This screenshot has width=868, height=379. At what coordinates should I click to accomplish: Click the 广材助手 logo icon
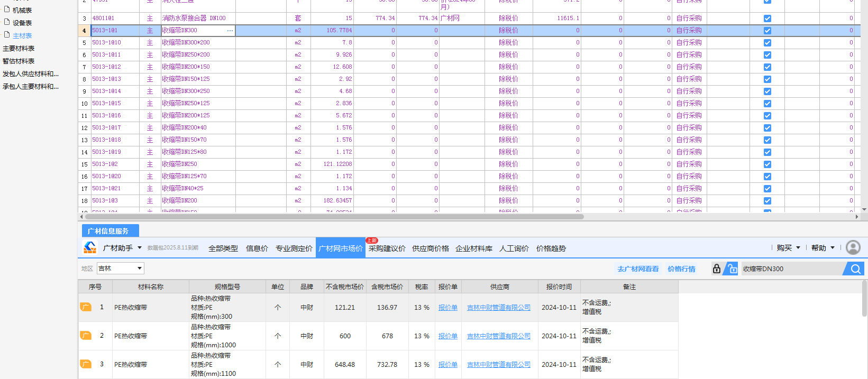90,247
